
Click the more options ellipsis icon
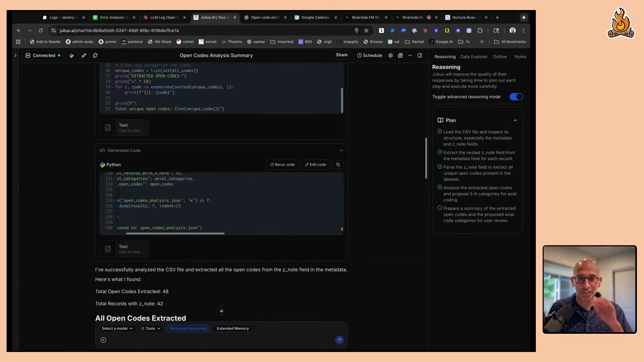coord(410,55)
